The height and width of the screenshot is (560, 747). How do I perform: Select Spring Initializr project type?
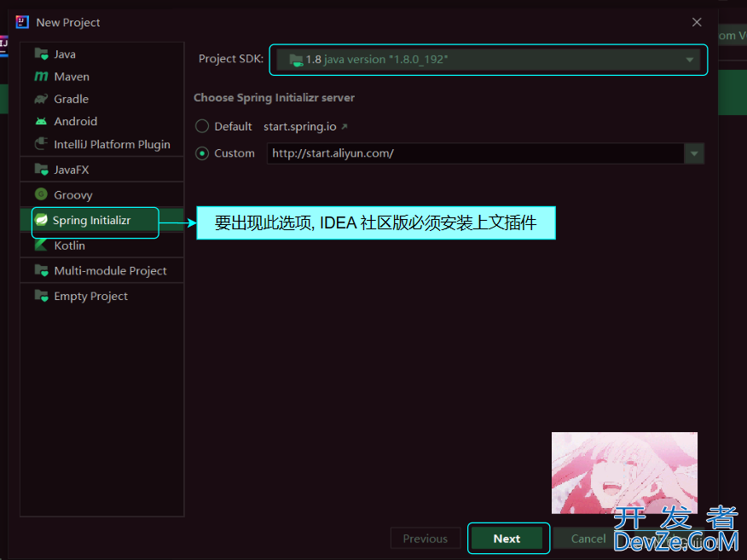click(102, 220)
